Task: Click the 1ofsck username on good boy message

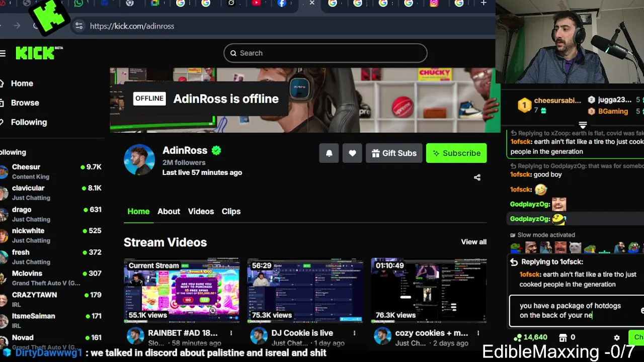Action: (521, 174)
